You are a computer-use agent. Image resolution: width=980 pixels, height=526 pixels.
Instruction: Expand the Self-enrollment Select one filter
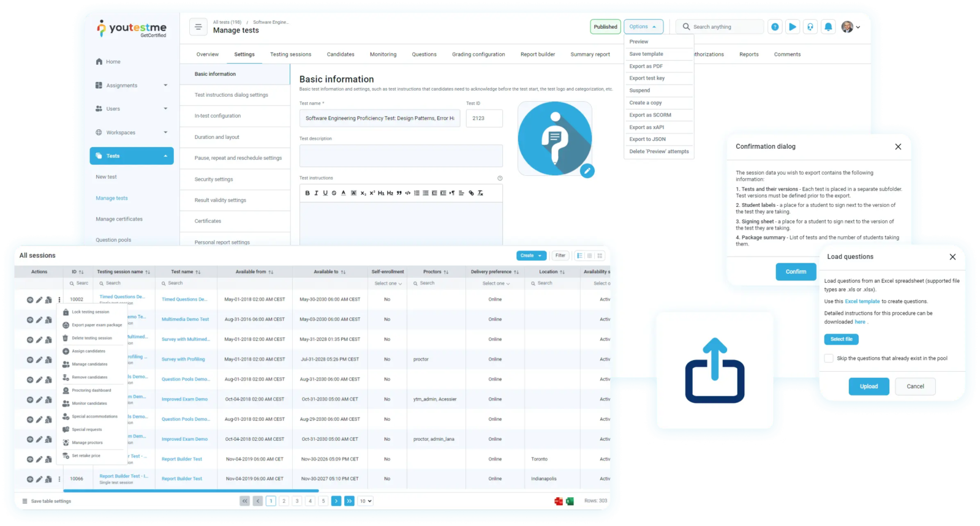click(x=388, y=284)
